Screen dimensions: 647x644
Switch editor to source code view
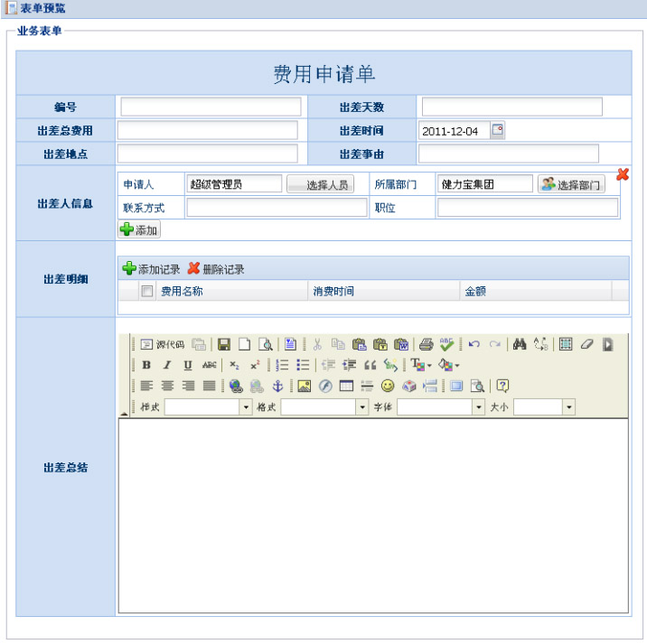tap(162, 344)
